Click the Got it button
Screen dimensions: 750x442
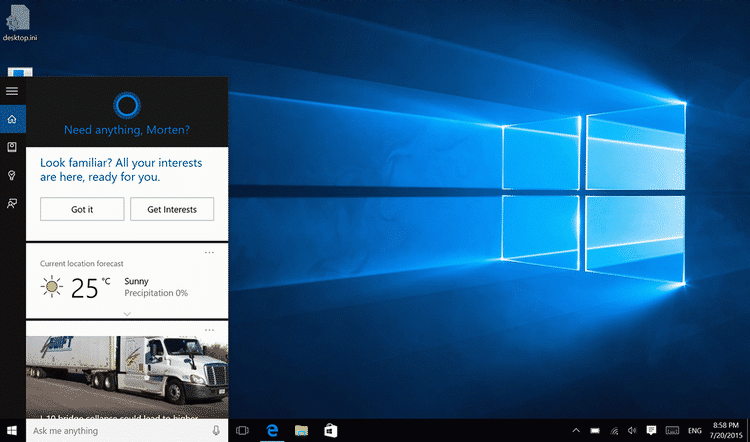pyautogui.click(x=82, y=209)
